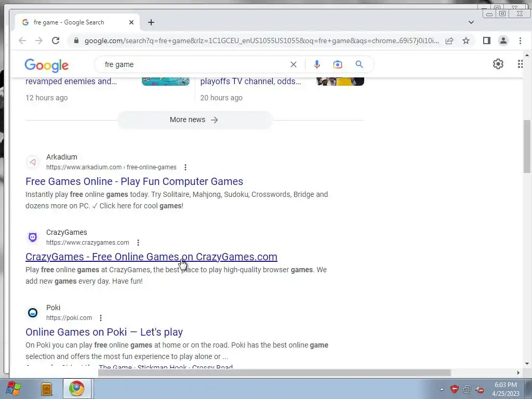532x399 pixels.
Task: Open CrazyGames result options menu
Action: tap(138, 243)
